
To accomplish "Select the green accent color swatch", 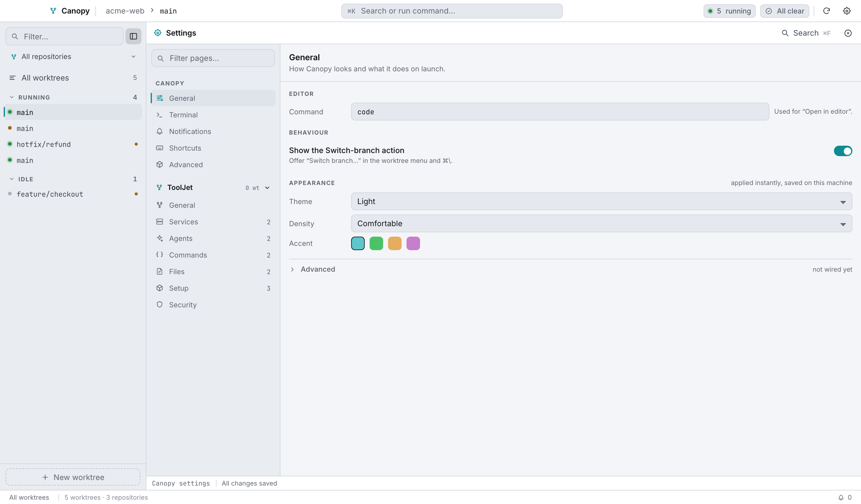I will [x=376, y=243].
